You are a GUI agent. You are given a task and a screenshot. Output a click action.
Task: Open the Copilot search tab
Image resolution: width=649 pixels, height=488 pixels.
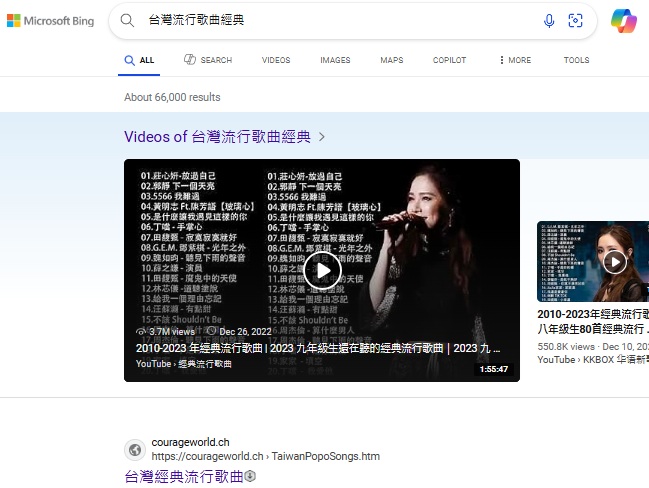coord(449,60)
